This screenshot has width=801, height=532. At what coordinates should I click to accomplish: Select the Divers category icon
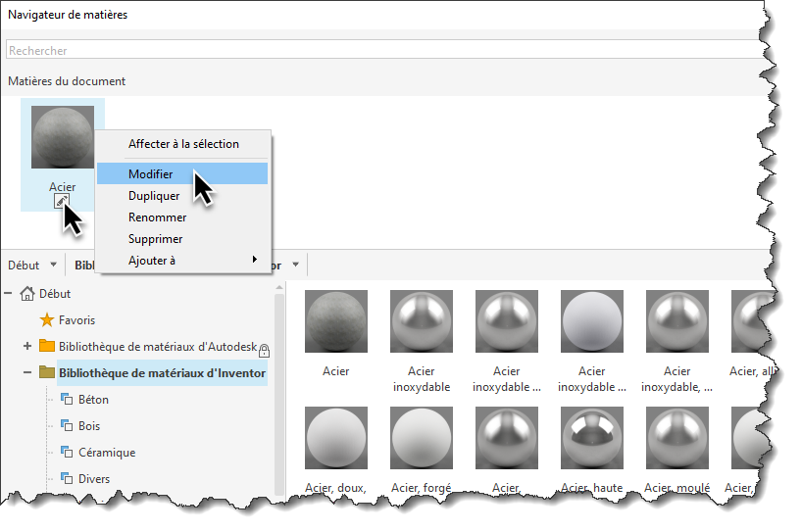pyautogui.click(x=67, y=479)
